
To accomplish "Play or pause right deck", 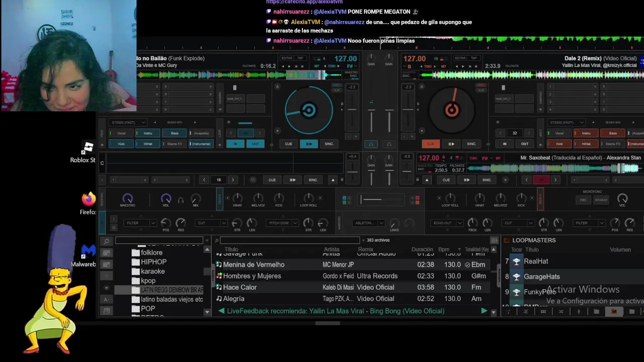I will coord(451,144).
